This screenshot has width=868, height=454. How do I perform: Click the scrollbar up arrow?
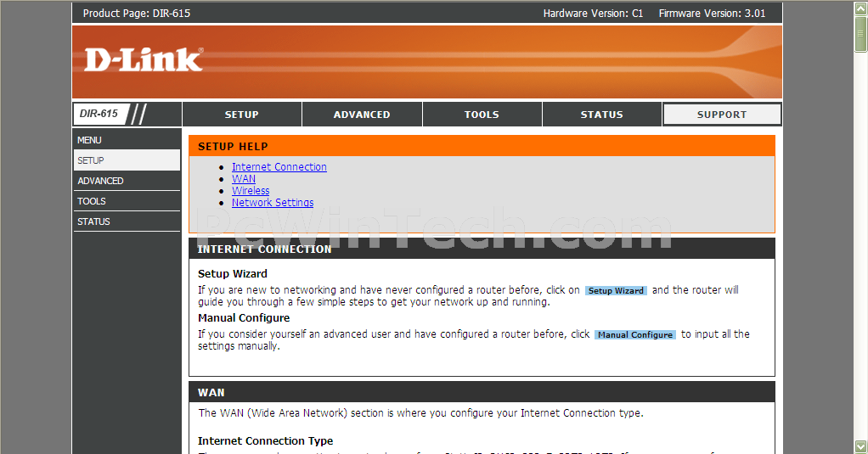click(x=861, y=8)
